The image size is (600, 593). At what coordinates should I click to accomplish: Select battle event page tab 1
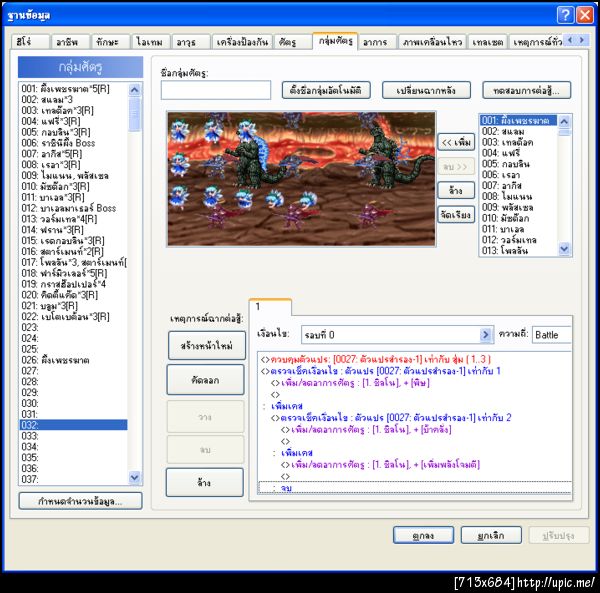click(x=270, y=307)
